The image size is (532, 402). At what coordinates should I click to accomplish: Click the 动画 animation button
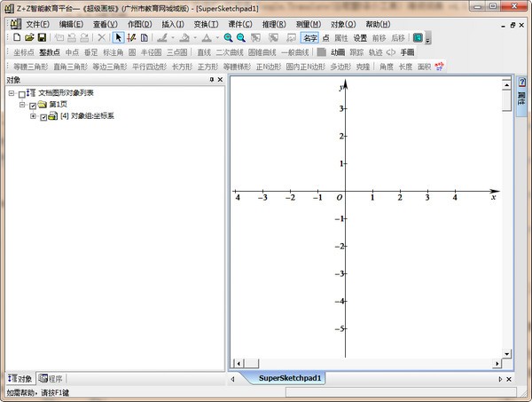click(338, 52)
